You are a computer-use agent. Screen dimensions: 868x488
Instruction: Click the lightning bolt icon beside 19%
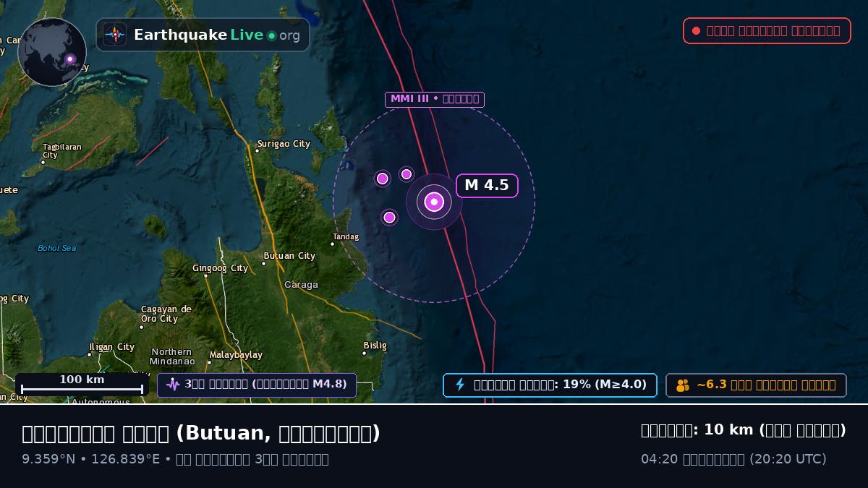[x=460, y=385]
